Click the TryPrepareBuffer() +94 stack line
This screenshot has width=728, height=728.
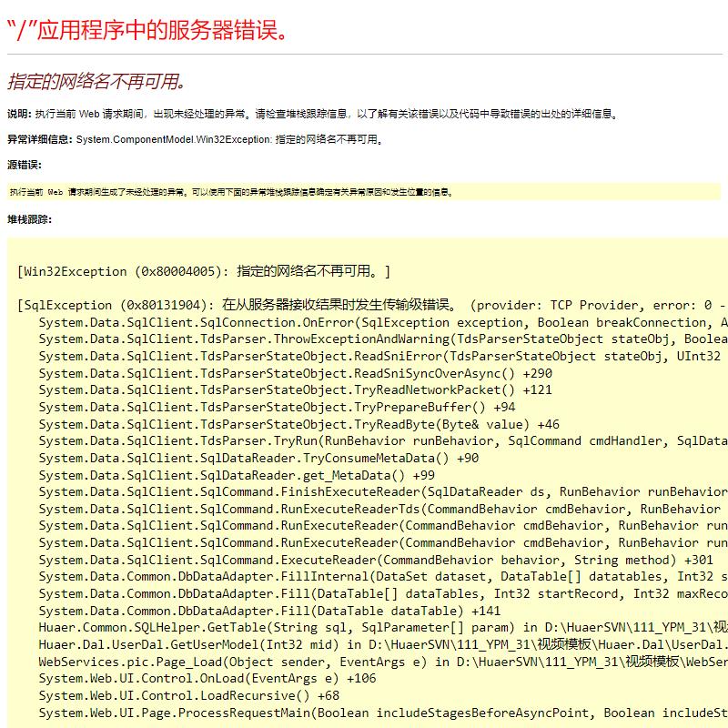pos(277,407)
